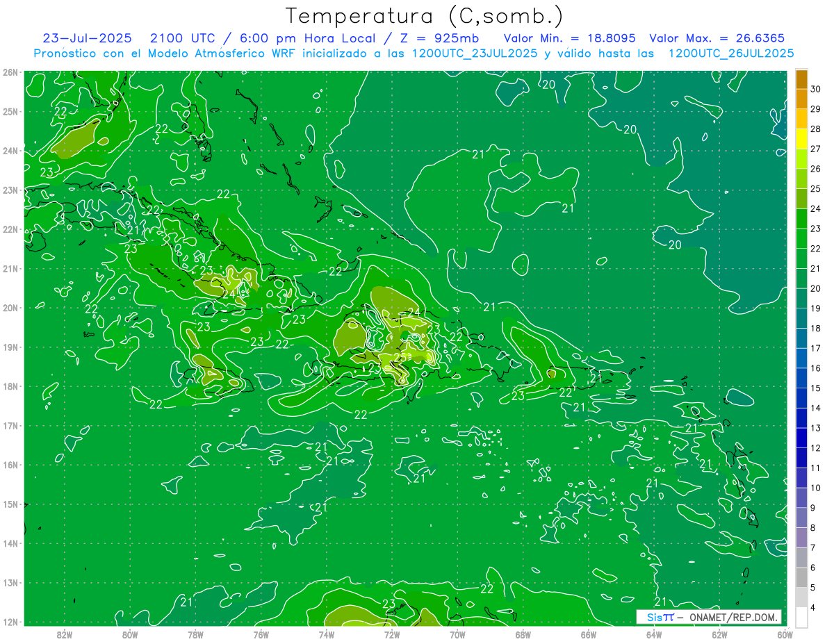834x644 pixels.
Task: Click the '15' label on the color scale
Action: (x=816, y=388)
